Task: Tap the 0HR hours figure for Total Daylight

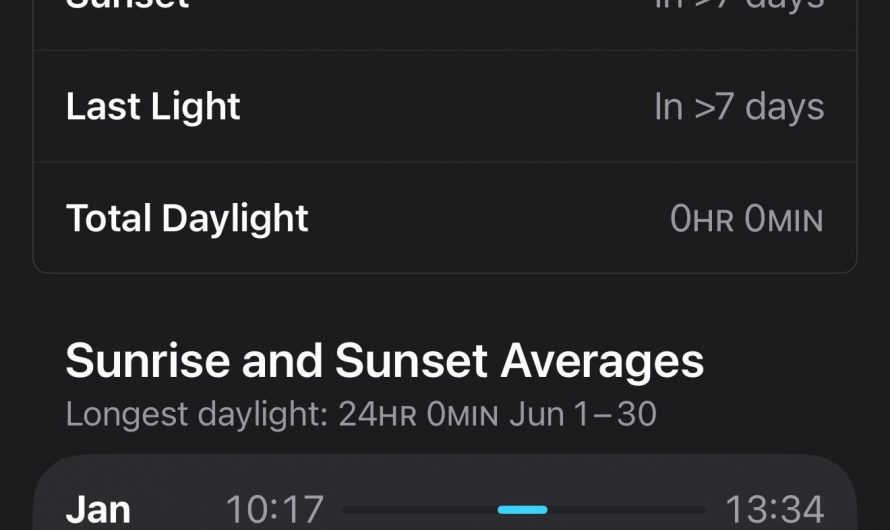Action: pyautogui.click(x=702, y=219)
